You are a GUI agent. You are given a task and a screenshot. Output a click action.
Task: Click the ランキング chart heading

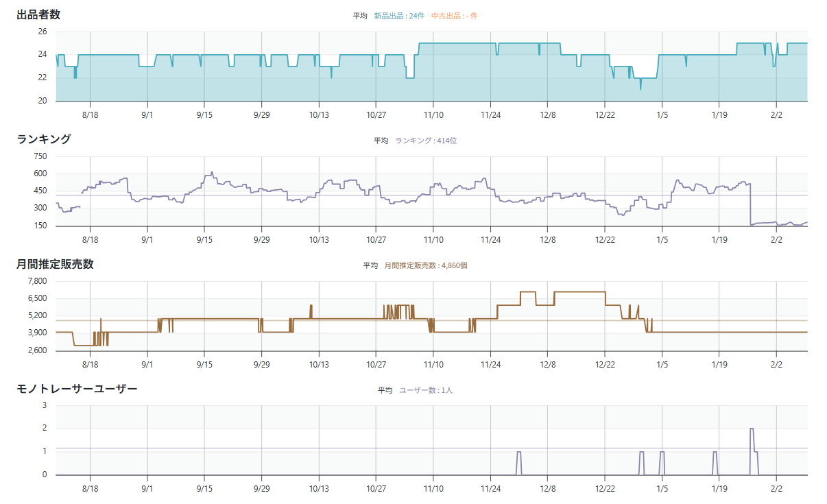[44, 139]
